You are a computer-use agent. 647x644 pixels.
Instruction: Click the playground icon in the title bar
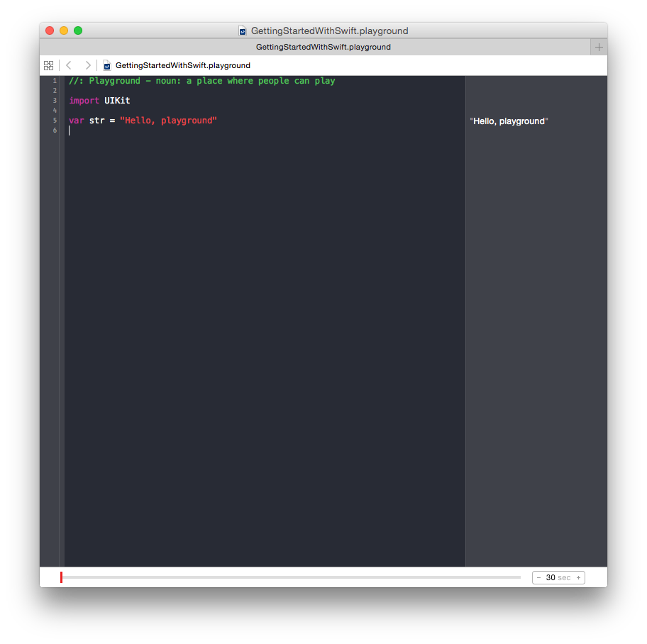tap(243, 30)
